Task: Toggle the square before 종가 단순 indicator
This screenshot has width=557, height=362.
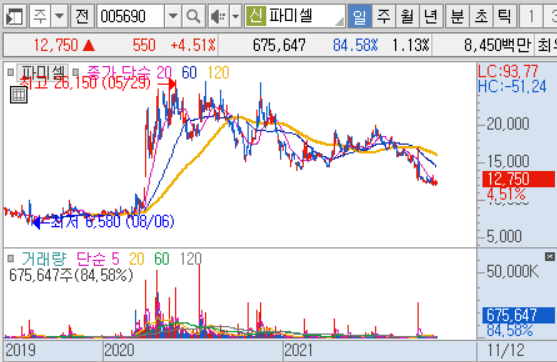Action: (x=75, y=72)
